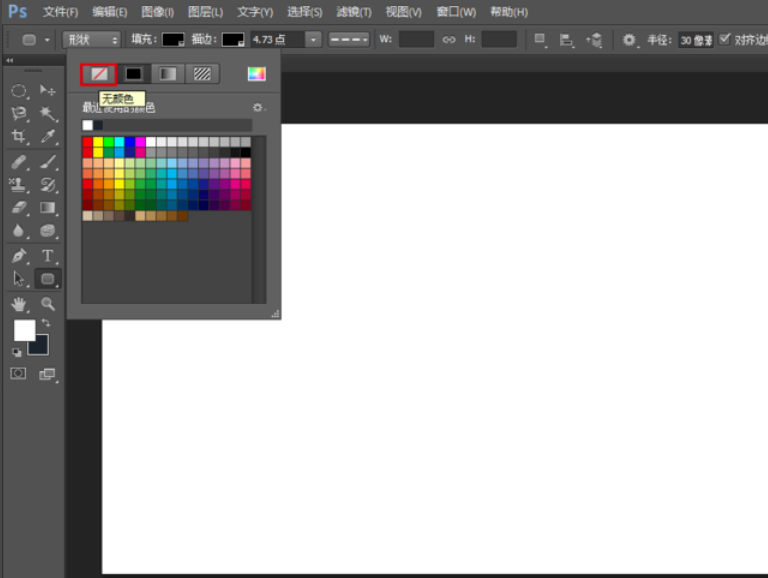Select the Gradient tool
The height and width of the screenshot is (578, 768).
[x=48, y=208]
